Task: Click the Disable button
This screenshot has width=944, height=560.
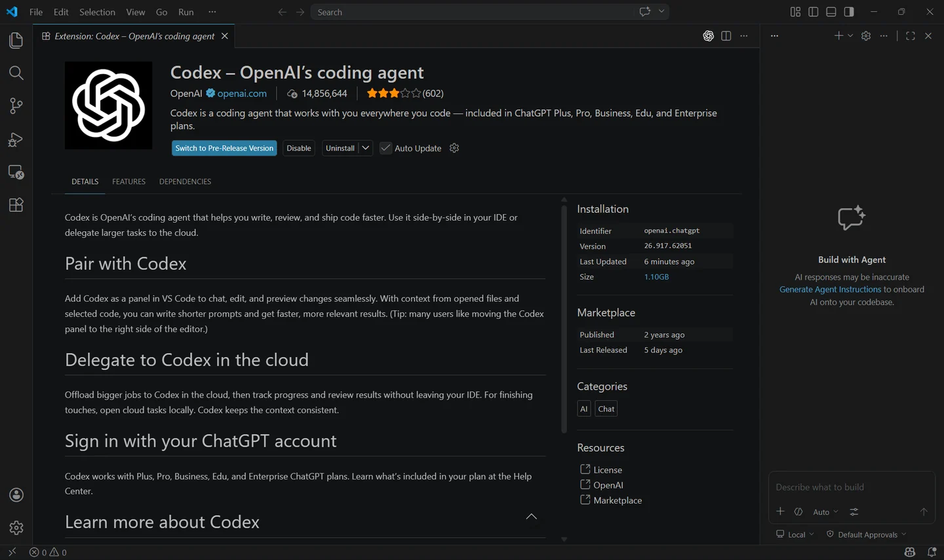Action: click(299, 148)
